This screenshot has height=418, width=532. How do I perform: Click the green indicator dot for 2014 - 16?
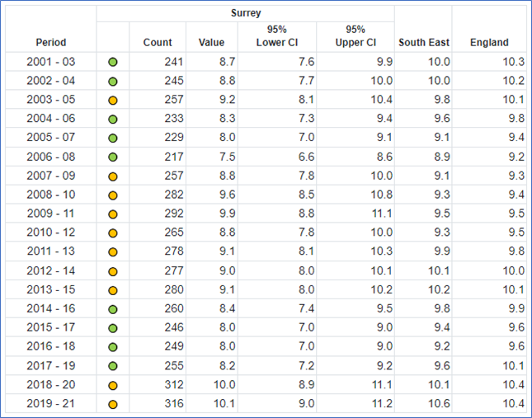113,309
